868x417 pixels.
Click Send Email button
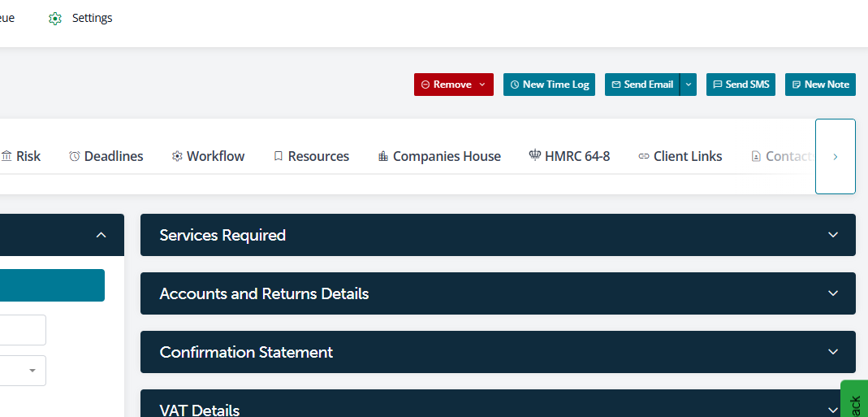pos(641,85)
